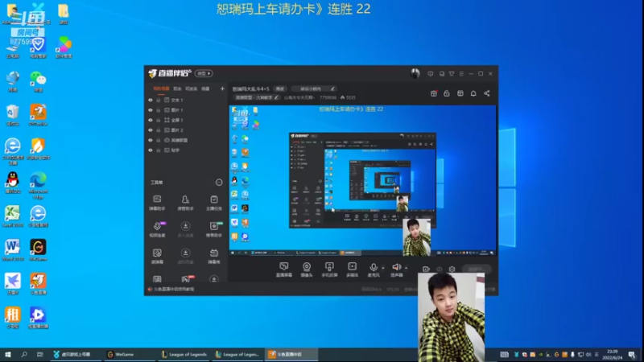This screenshot has height=362, width=644.
Task: Open speaker options arrow
Action: 407,268
